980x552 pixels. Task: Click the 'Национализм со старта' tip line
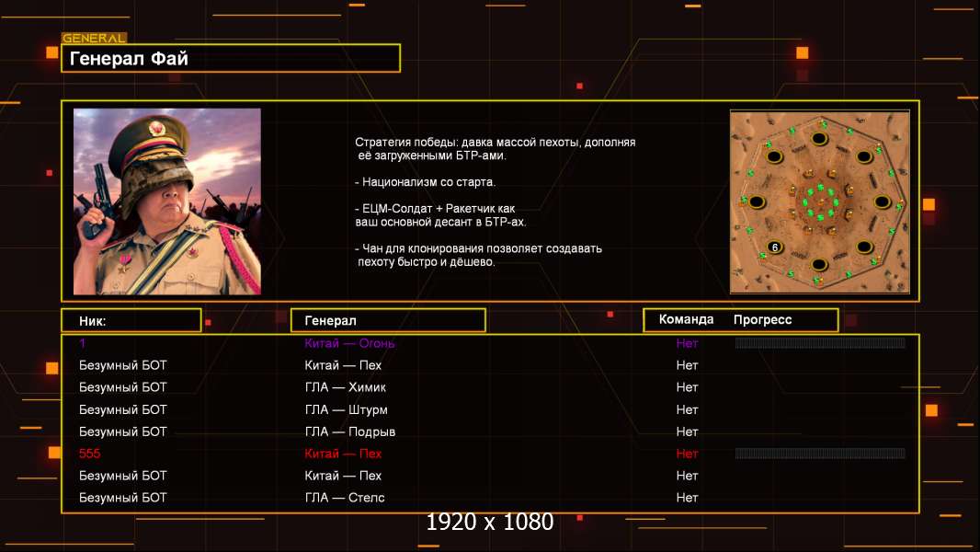[425, 182]
